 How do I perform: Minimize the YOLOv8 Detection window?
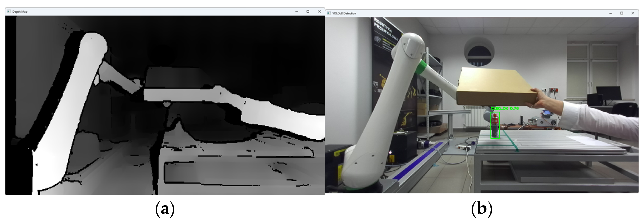[610, 13]
